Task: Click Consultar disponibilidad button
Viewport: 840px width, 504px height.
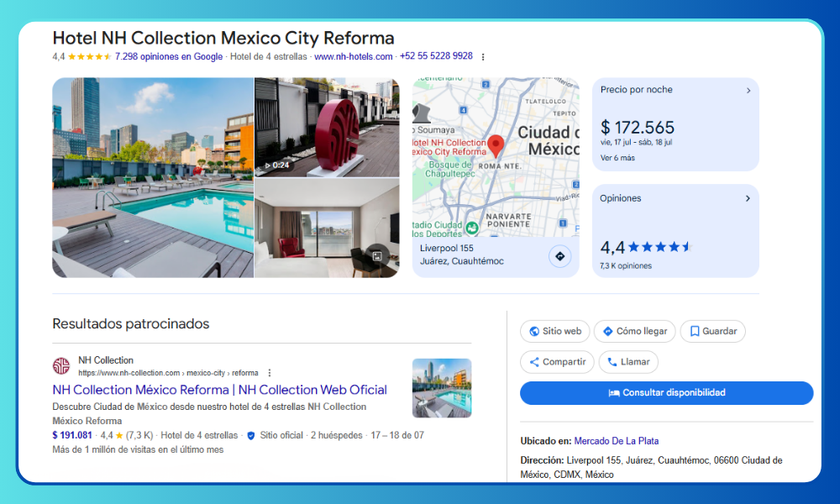Action: 666,392
